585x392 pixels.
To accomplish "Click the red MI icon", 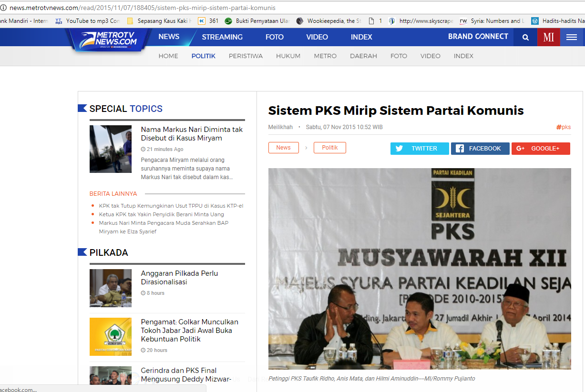I will point(549,37).
